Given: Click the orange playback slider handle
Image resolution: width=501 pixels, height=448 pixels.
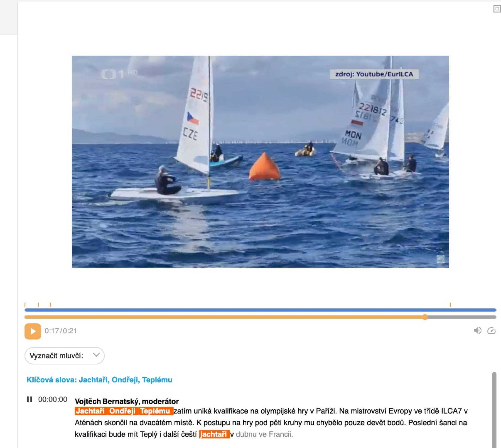Looking at the screenshot, I should pyautogui.click(x=425, y=317).
